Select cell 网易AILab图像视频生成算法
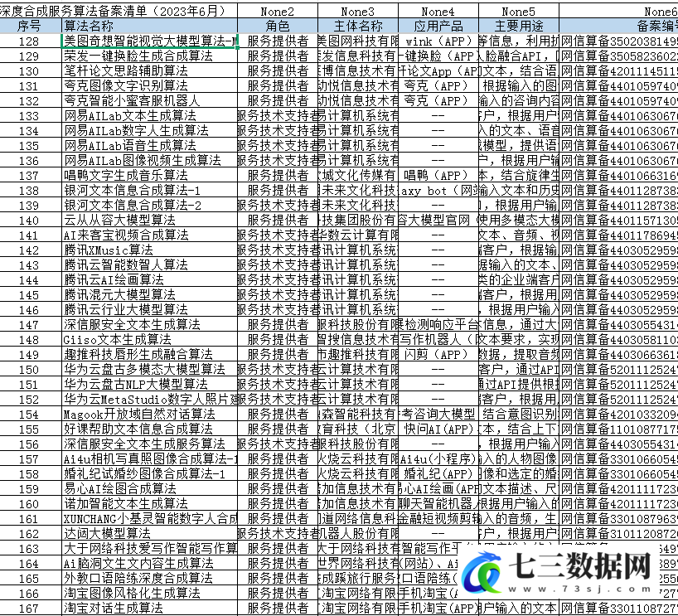678x616 pixels. tap(150, 161)
